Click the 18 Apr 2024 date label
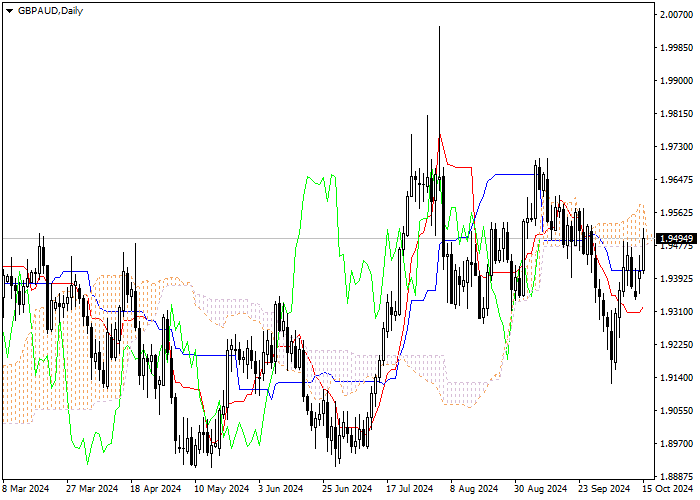 pos(156,489)
